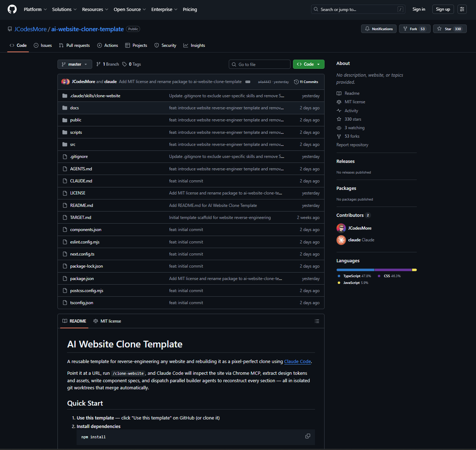Click the notifications bell button
Screen dimensions: 476x450
coord(378,29)
